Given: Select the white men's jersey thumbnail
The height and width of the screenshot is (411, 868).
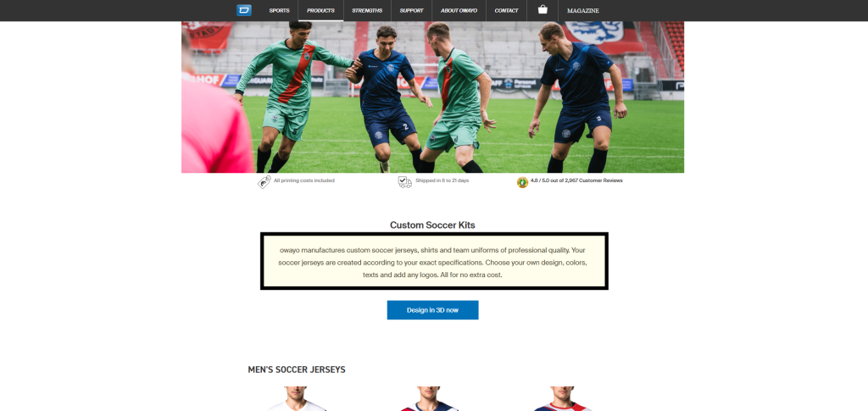Looking at the screenshot, I should [x=296, y=398].
